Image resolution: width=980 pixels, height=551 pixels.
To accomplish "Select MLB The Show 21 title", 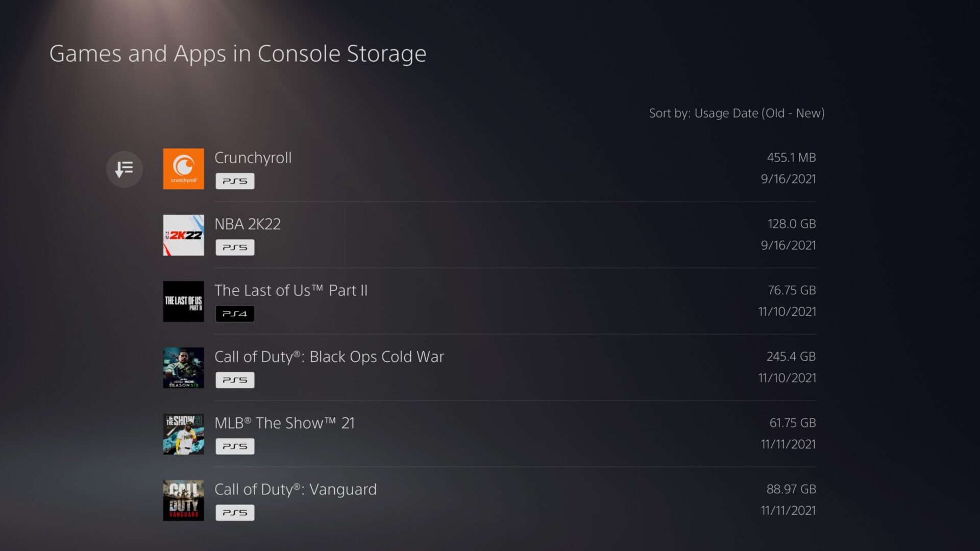I will 284,423.
